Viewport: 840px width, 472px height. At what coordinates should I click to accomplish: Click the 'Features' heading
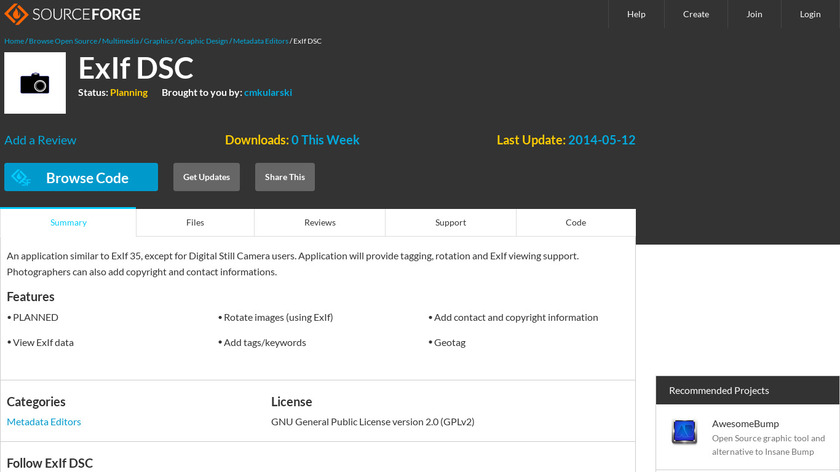[31, 297]
